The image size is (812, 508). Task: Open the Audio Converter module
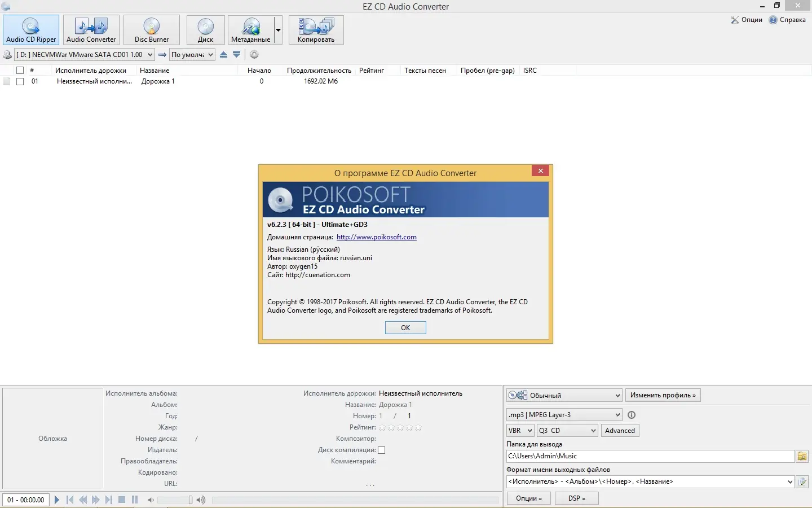91,30
